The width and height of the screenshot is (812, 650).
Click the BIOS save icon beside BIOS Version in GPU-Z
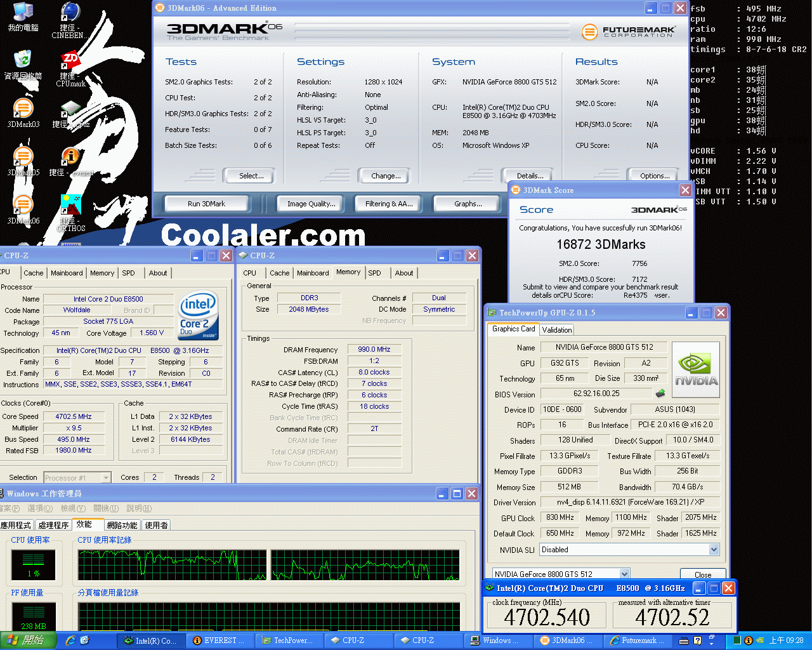(660, 394)
